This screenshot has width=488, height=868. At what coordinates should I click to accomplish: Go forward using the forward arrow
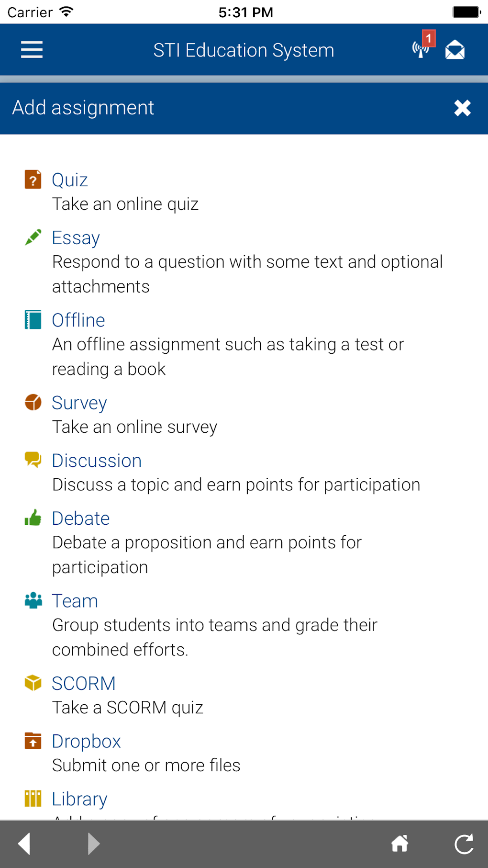click(x=94, y=844)
